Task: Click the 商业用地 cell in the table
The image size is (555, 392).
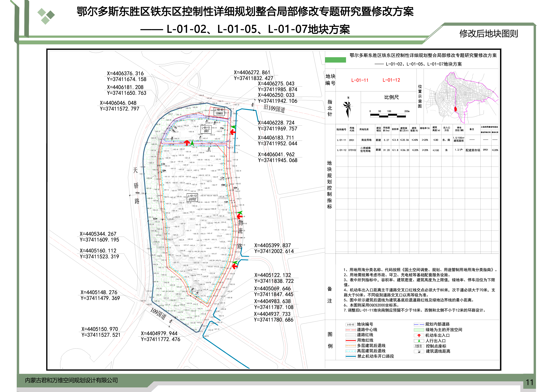Action: [x=366, y=140]
